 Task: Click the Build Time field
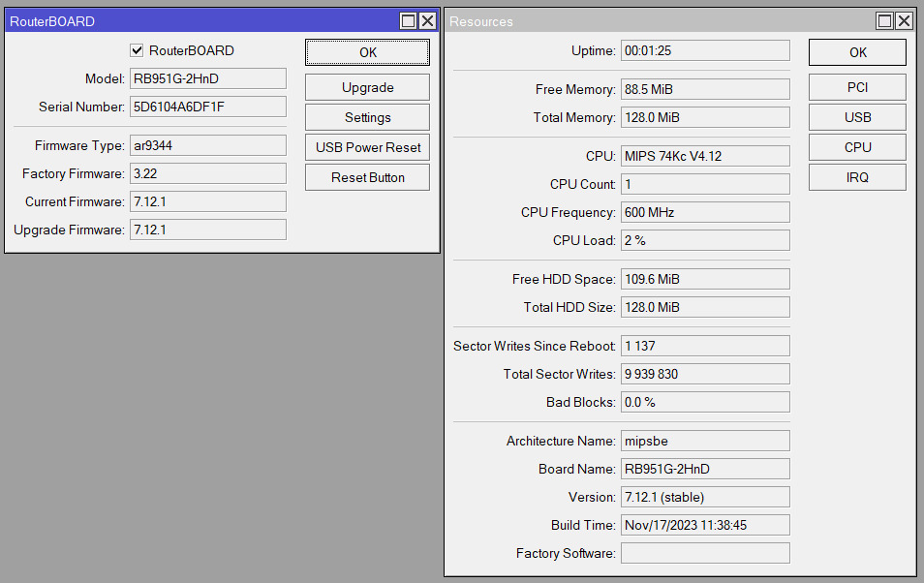[x=705, y=525]
